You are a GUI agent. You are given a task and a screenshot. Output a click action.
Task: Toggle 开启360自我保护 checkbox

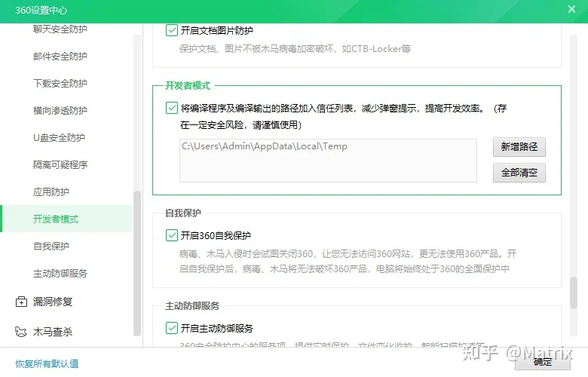click(x=171, y=235)
